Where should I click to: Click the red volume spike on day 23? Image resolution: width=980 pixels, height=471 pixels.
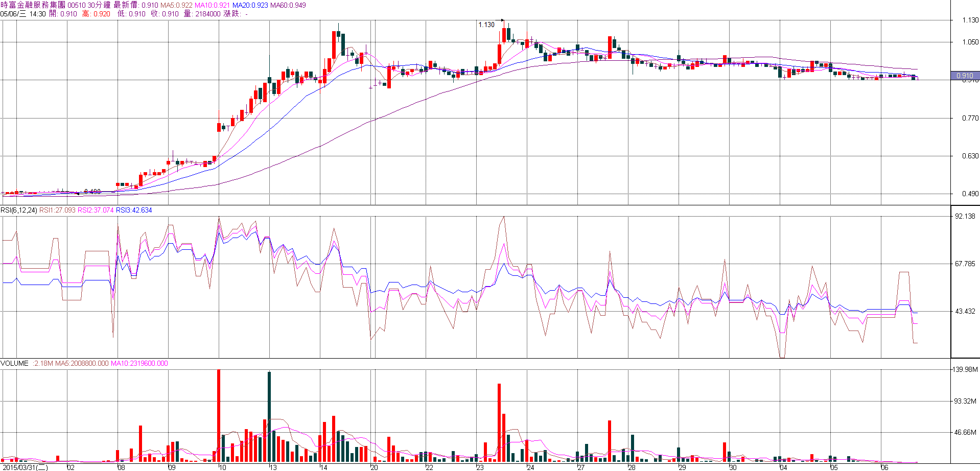pyautogui.click(x=499, y=422)
